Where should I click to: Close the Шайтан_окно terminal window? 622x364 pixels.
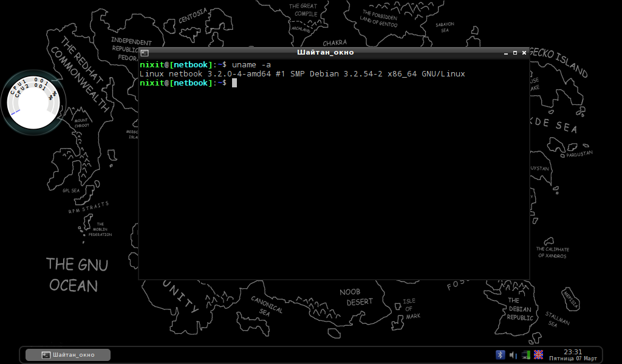524,53
